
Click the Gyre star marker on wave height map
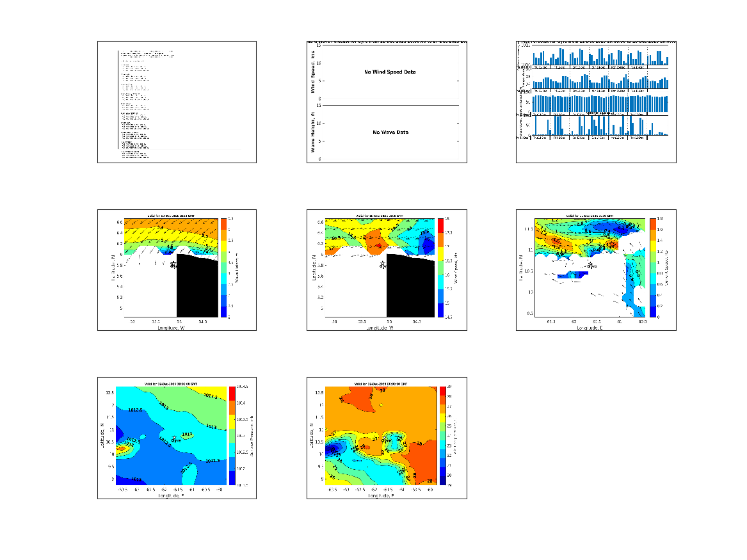[x=173, y=262]
